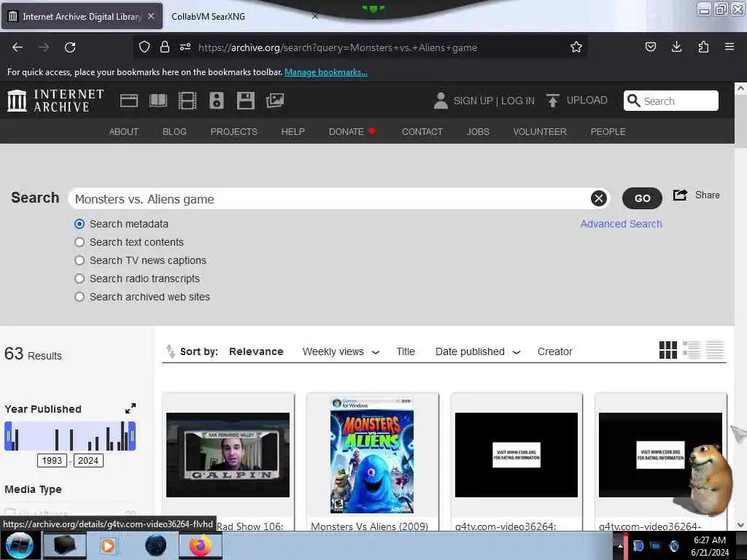The width and height of the screenshot is (747, 560).
Task: Click the 2024 end year field
Action: (88, 461)
